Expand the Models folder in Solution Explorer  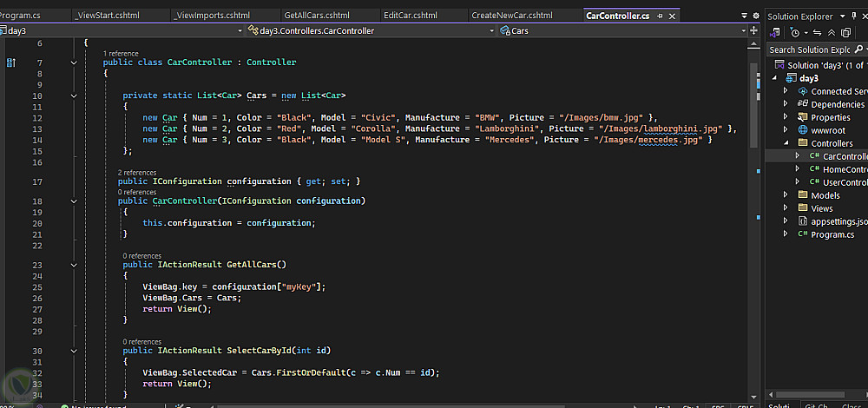786,195
